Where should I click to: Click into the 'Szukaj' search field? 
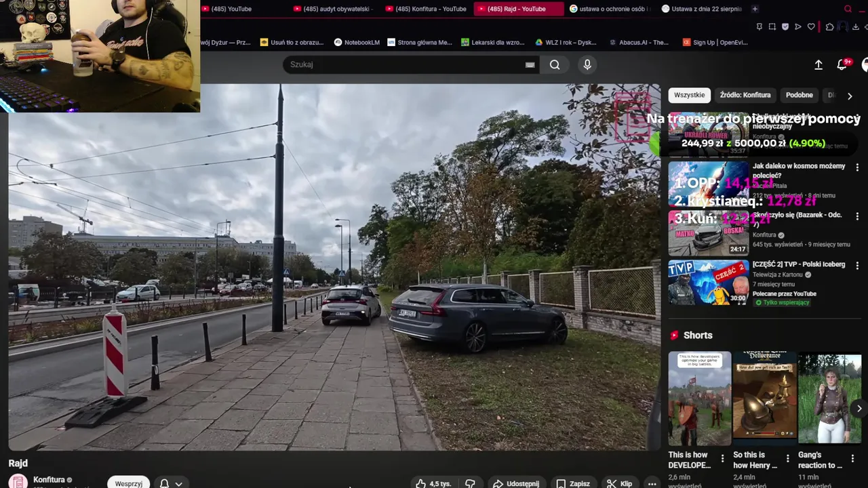(403, 64)
